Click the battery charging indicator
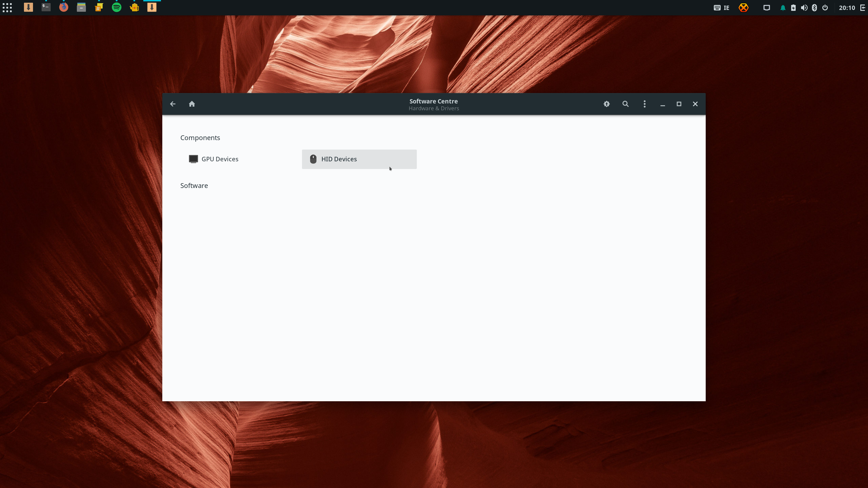Screen dimensions: 868x488 click(x=793, y=8)
